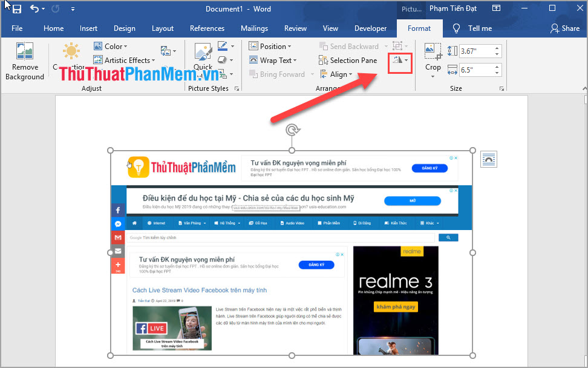Open the References tab
Image resolution: width=588 pixels, height=368 pixels.
(207, 28)
